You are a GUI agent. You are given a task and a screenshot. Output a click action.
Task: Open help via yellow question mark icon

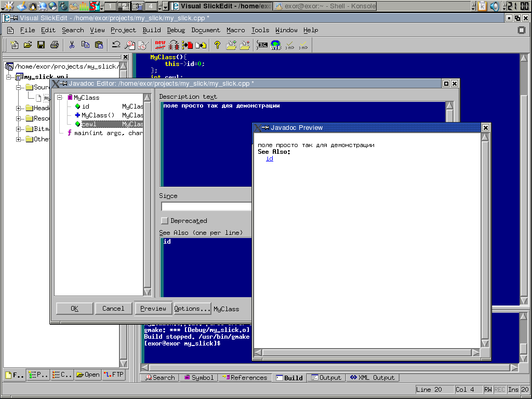point(218,45)
